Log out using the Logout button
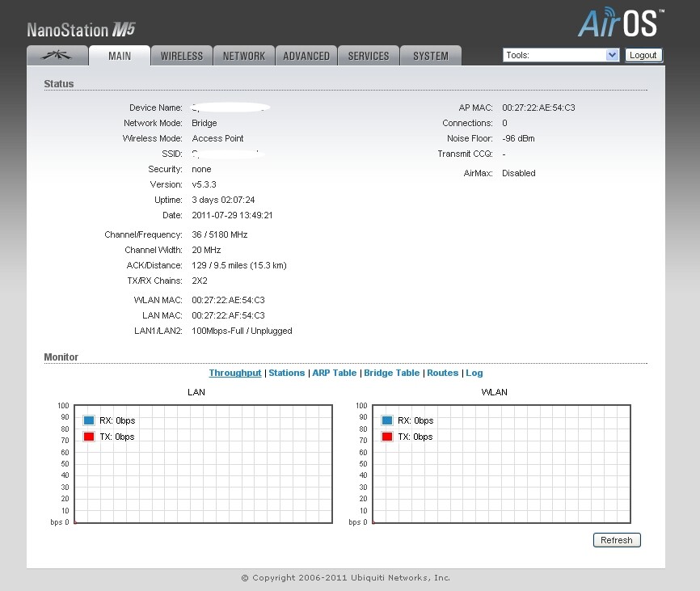Viewport: 700px width, 591px height. [643, 55]
